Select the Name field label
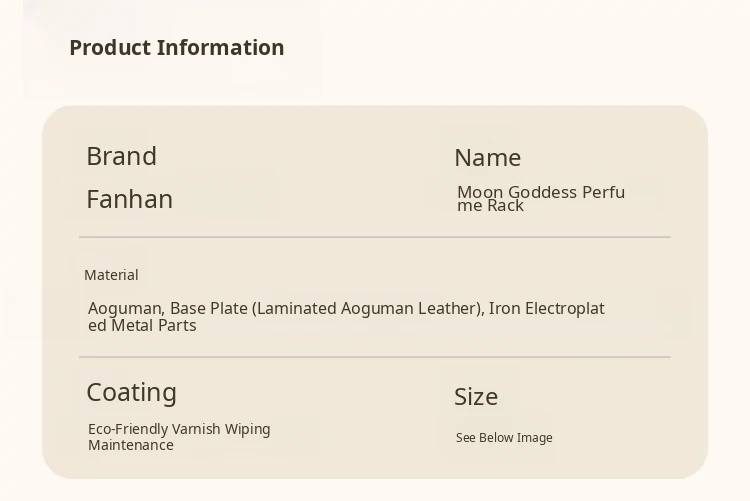The image size is (750, 501). 487,158
